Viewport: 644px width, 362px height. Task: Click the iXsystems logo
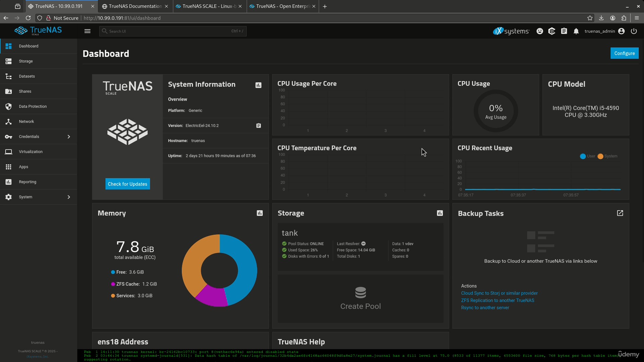point(511,31)
